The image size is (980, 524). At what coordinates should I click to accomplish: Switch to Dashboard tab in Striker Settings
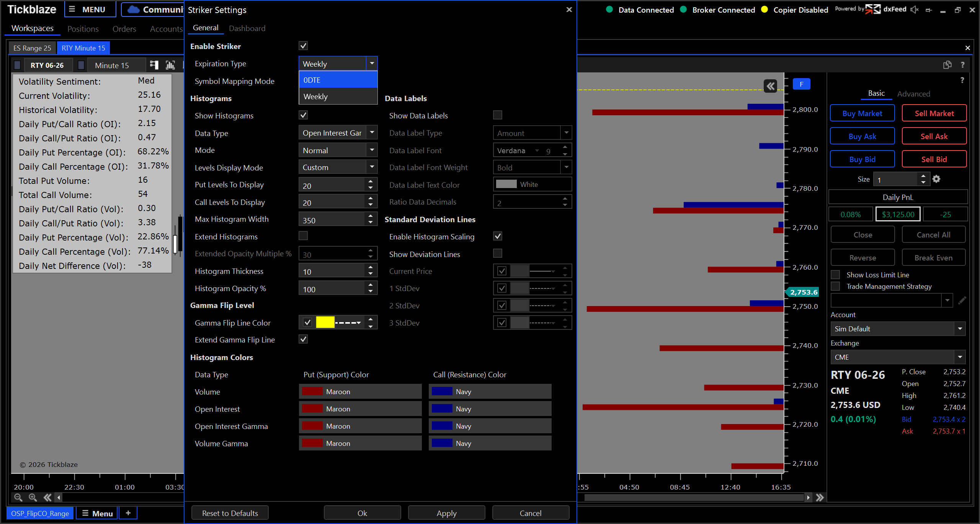[x=247, y=28]
